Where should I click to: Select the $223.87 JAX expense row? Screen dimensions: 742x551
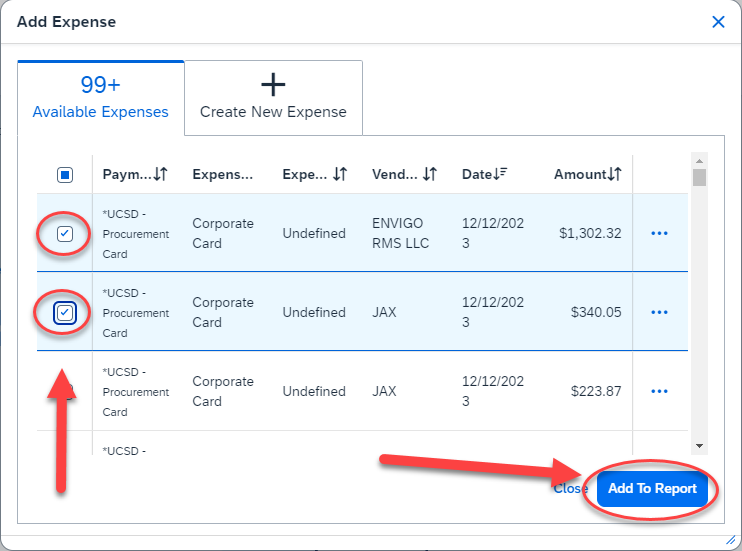tap(65, 391)
